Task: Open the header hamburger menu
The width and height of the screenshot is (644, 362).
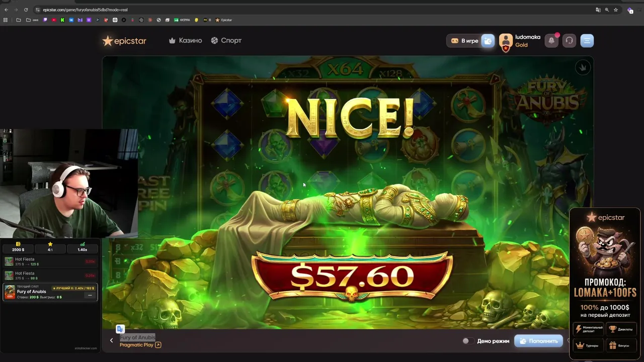Action: [587, 41]
